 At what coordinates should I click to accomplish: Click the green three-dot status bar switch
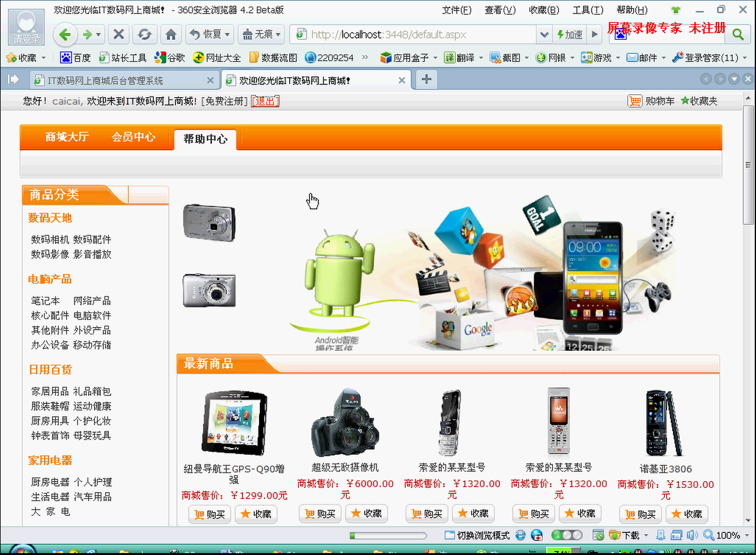coord(567,535)
